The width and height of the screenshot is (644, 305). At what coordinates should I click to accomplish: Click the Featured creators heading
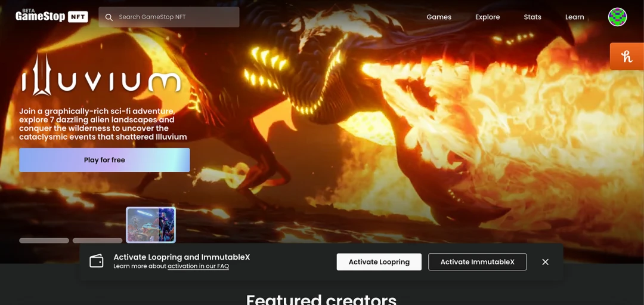[x=321, y=298]
